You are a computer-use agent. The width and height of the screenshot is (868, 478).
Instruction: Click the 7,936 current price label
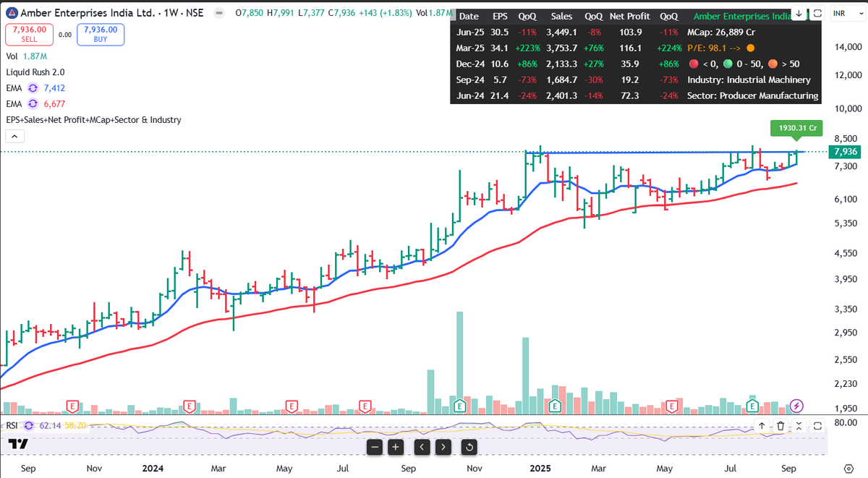coord(846,152)
